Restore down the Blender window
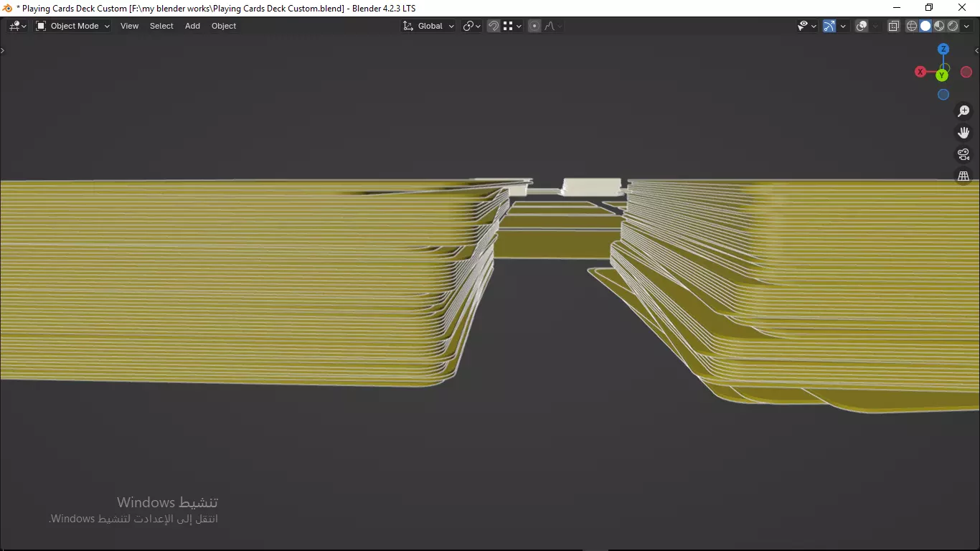Viewport: 980px width, 551px height. click(929, 8)
